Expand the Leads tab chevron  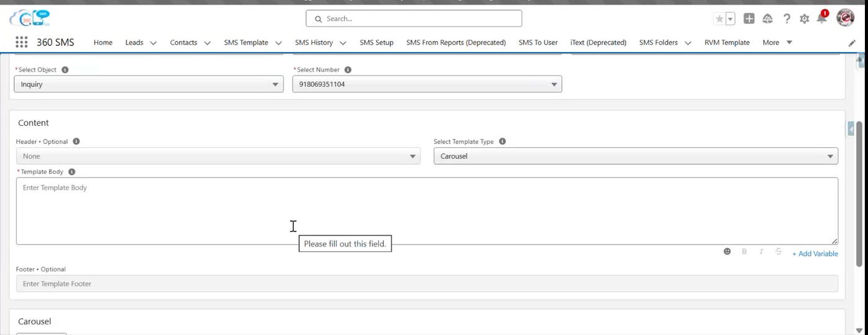coord(153,43)
